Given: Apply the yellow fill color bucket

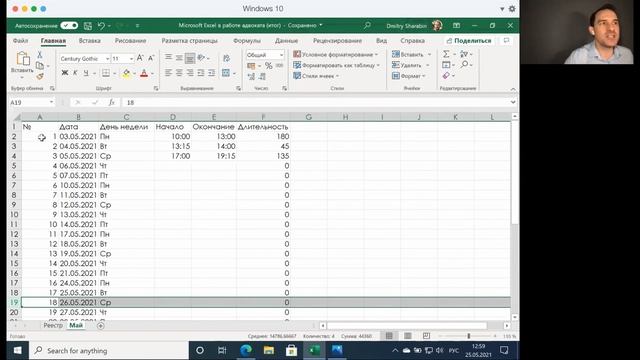Looking at the screenshot, I should click(126, 73).
